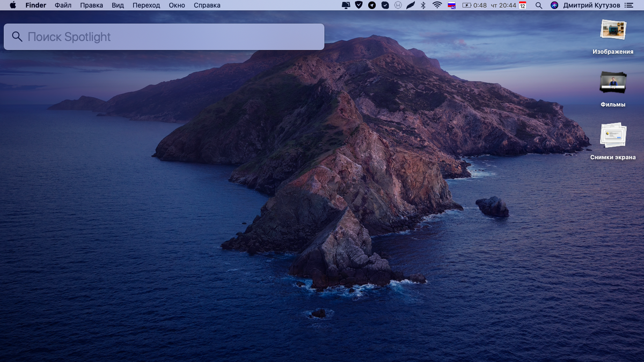This screenshot has width=644, height=362.
Task: Click the Telegram icon in menu bar
Action: 372,5
